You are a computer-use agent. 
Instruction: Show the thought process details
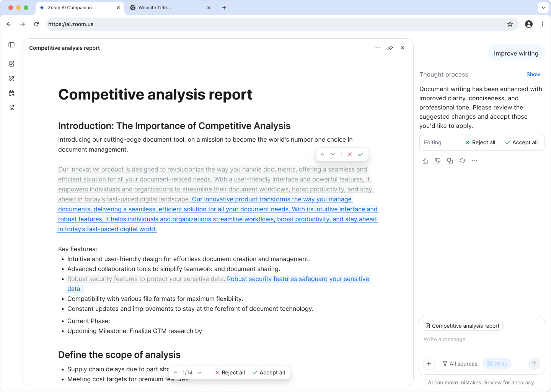[x=533, y=74]
